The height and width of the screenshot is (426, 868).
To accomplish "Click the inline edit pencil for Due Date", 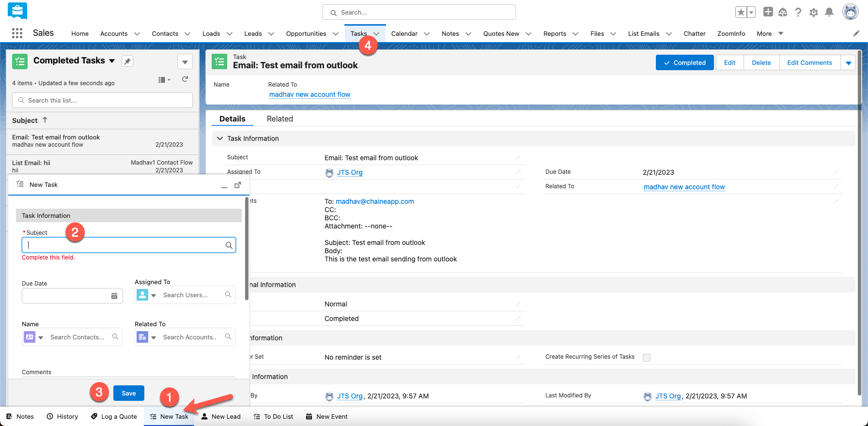I will coord(837,172).
